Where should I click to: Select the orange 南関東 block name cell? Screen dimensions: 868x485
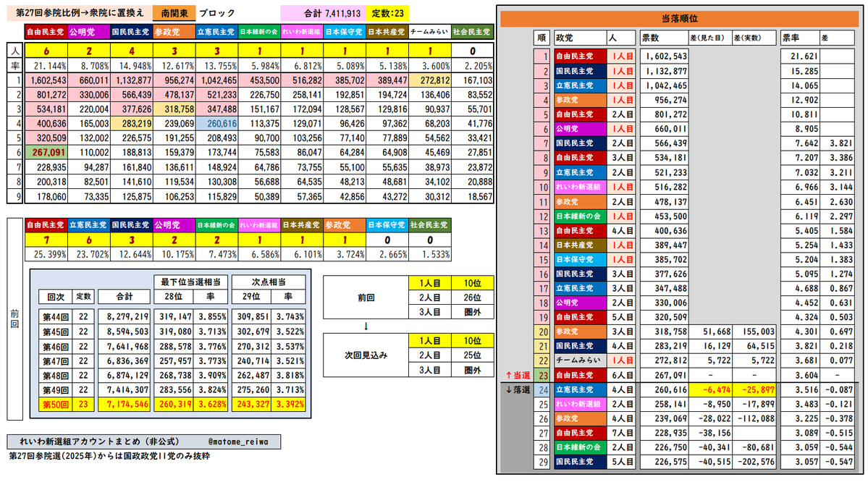[174, 13]
